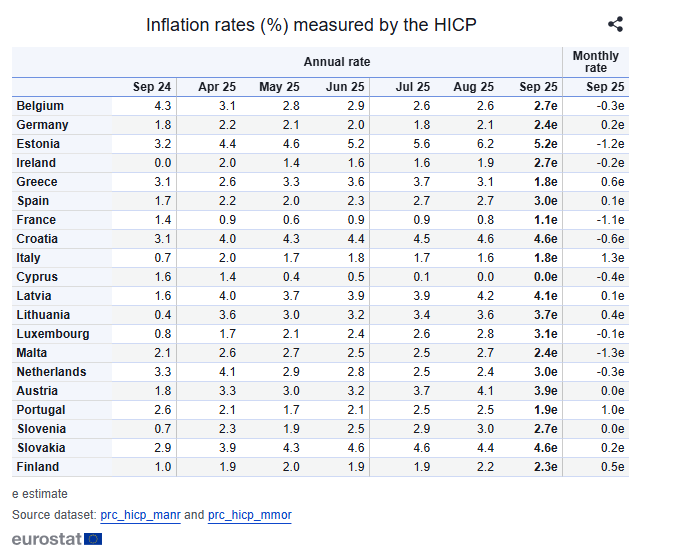Click the 'e estimate' footnote text
This screenshot has height=549, width=683.
(x=40, y=493)
